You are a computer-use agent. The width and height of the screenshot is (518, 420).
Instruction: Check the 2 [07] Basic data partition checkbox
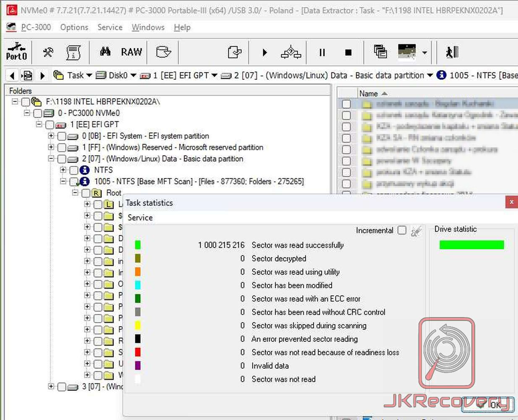click(62, 159)
